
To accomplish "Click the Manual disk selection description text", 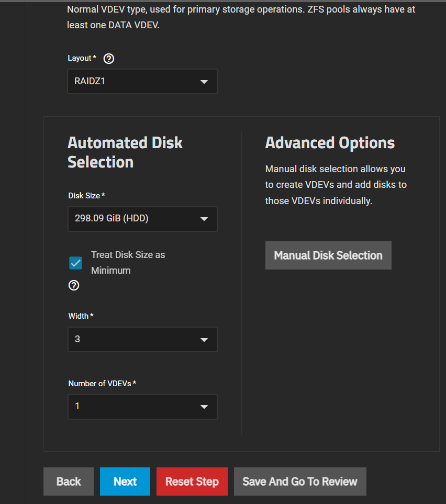I will [x=336, y=185].
